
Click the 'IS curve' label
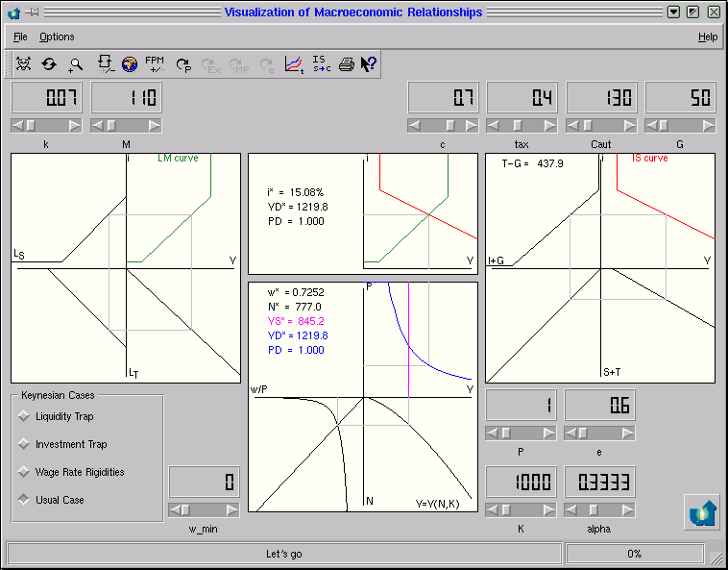(x=650, y=158)
